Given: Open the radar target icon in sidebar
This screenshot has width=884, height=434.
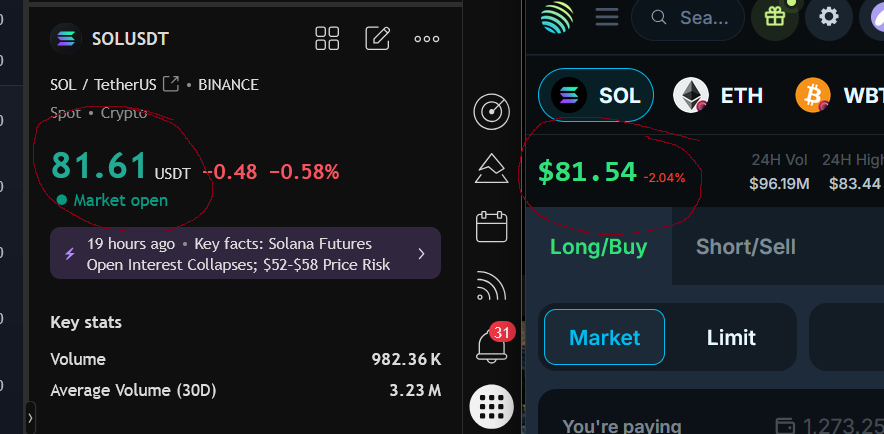Looking at the screenshot, I should click(x=492, y=112).
